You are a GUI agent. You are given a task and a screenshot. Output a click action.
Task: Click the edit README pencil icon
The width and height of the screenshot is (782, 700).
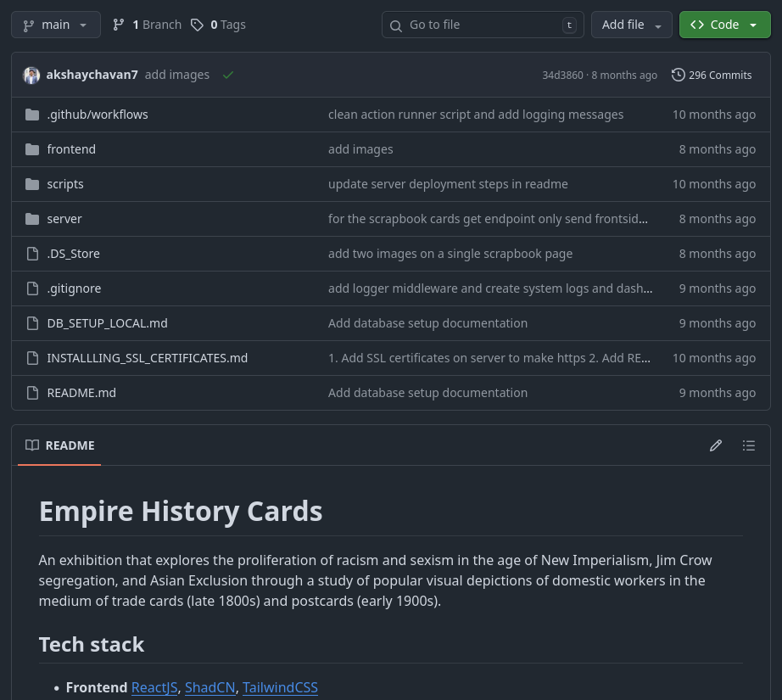pyautogui.click(x=716, y=445)
